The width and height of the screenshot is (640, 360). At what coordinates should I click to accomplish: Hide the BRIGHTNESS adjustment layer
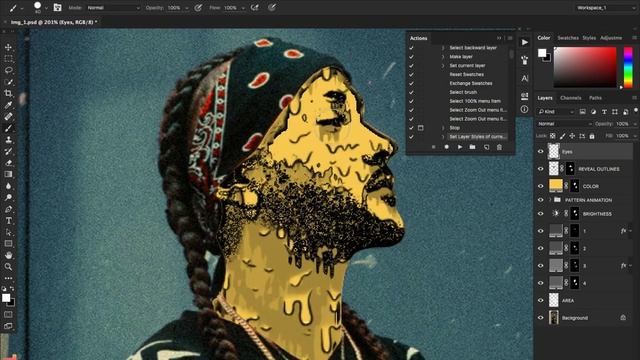(541, 213)
